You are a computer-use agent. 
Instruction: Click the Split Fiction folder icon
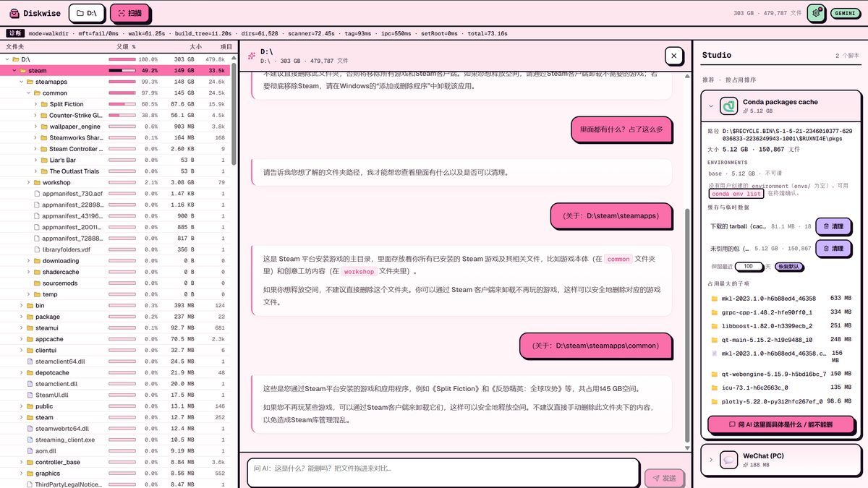[44, 104]
